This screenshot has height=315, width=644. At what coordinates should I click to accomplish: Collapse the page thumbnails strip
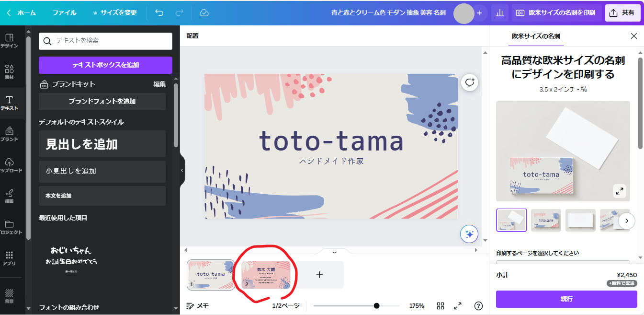(x=334, y=252)
